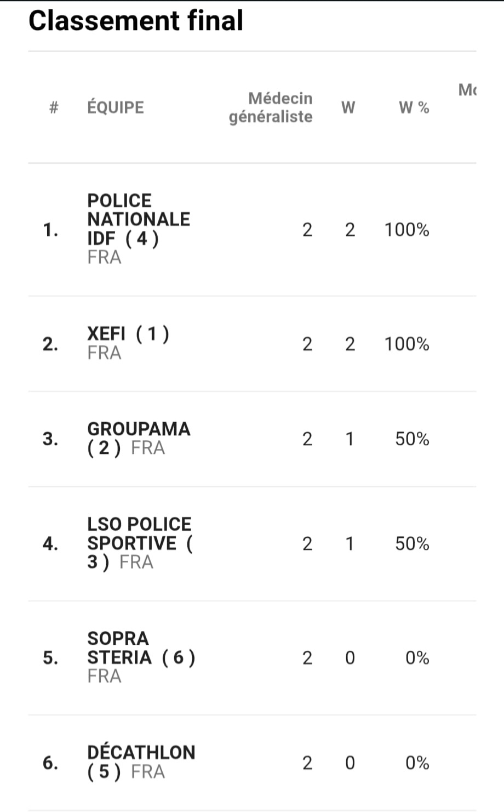Open LSO POLICE SPORTIVE team entry
The height and width of the screenshot is (812, 504).
(139, 533)
